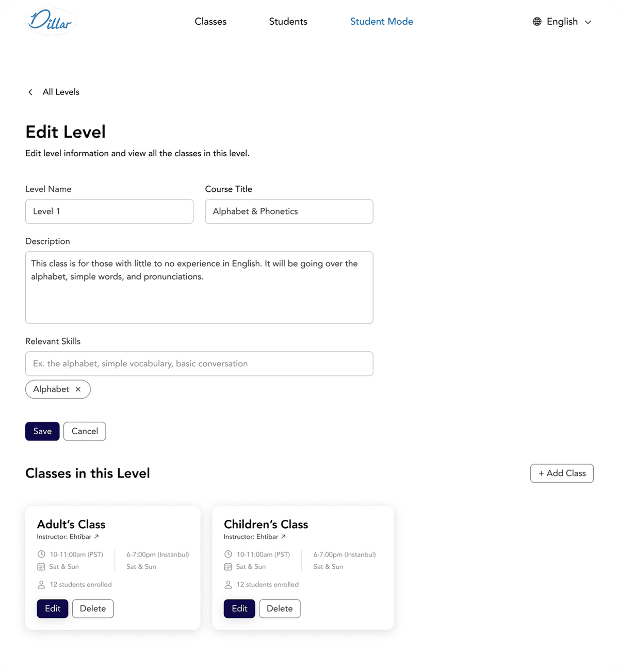This screenshot has height=672, width=619.
Task: Remove the Alphabet skill tag
Action: pos(78,389)
